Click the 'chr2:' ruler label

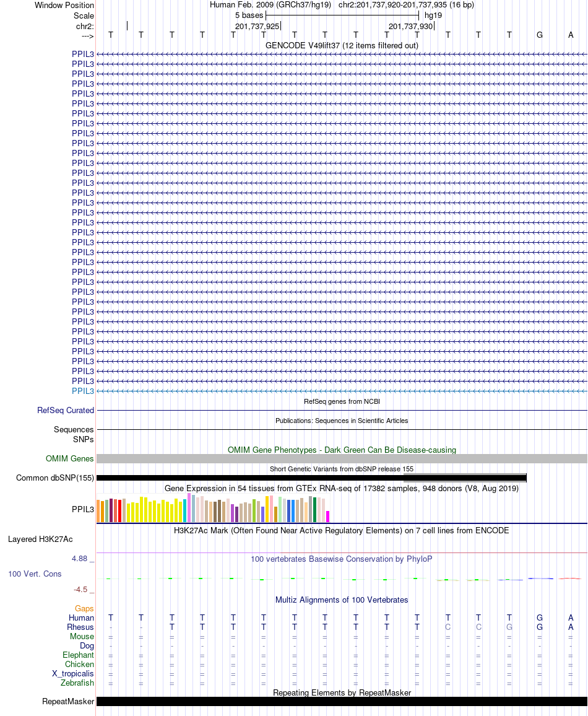(85, 27)
